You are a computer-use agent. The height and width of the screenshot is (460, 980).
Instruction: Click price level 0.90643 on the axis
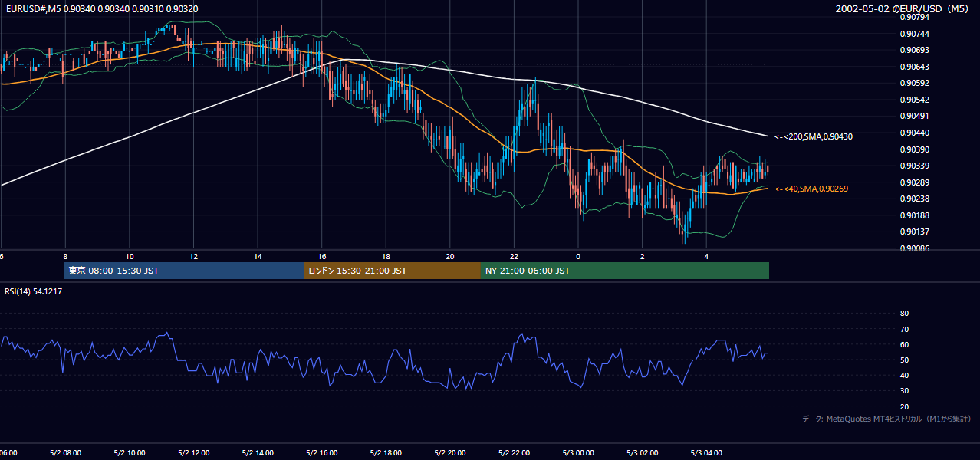(x=913, y=67)
